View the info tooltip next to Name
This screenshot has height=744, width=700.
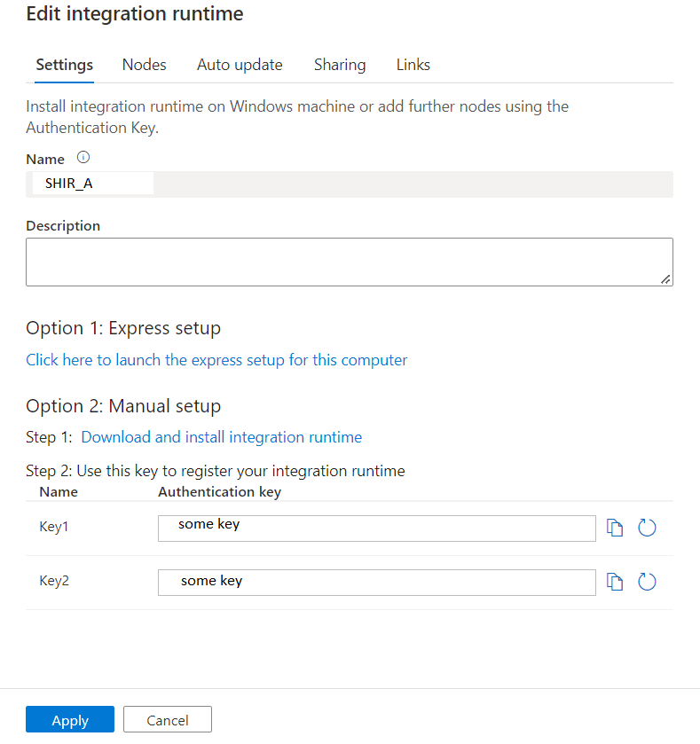pyautogui.click(x=83, y=158)
